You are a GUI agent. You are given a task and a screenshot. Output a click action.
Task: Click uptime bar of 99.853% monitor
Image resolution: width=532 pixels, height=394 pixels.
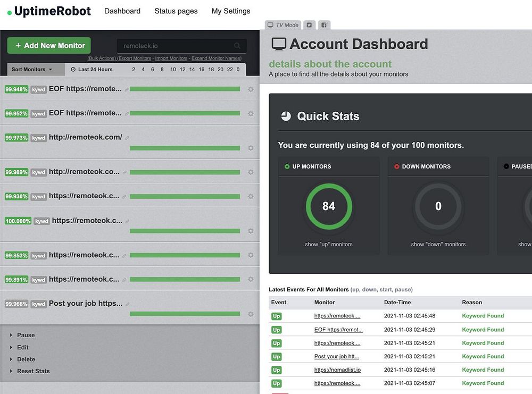click(185, 255)
